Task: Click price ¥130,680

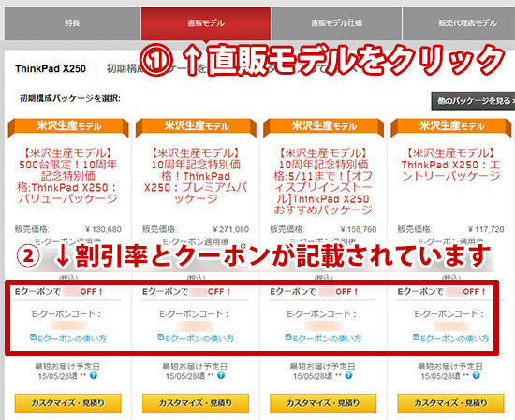Action: pos(103,229)
